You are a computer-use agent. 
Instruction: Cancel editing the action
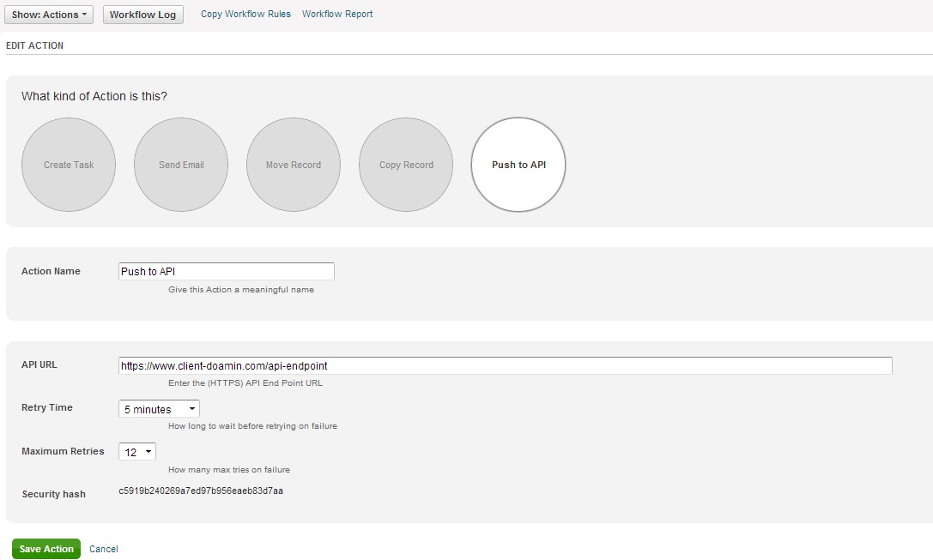[x=104, y=550]
